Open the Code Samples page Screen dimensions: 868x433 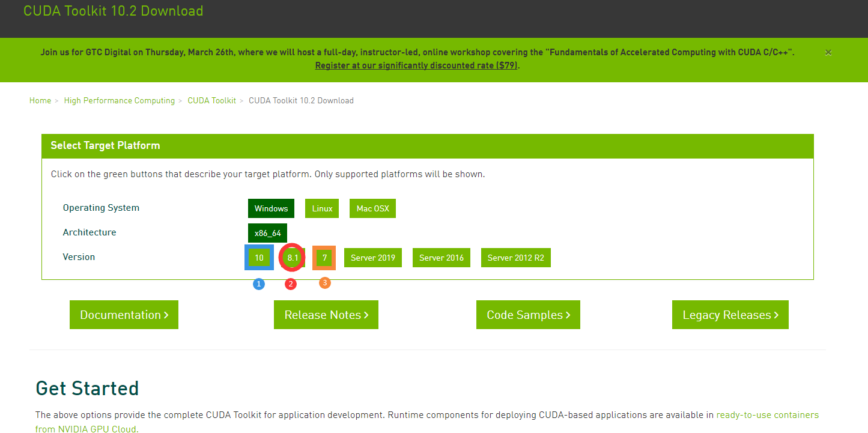(x=528, y=315)
